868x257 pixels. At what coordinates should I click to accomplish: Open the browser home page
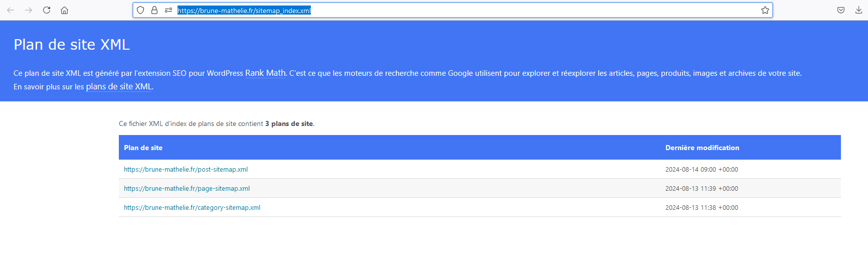pos(65,10)
